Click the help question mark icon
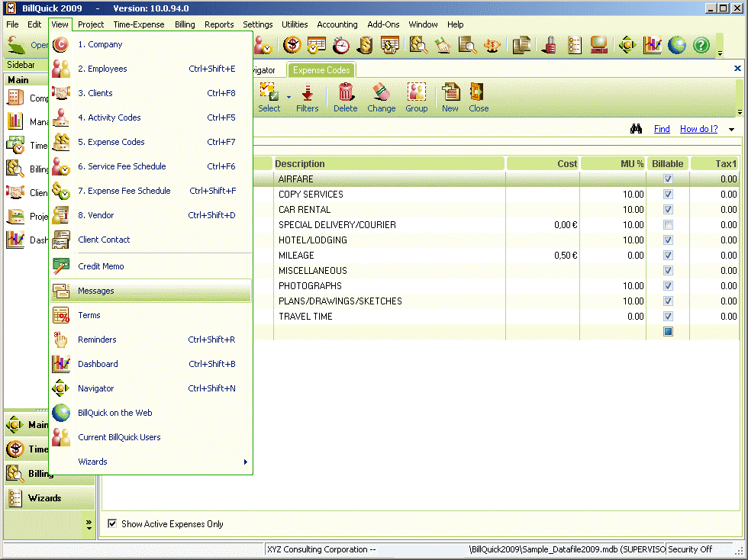748x560 pixels. [x=701, y=45]
